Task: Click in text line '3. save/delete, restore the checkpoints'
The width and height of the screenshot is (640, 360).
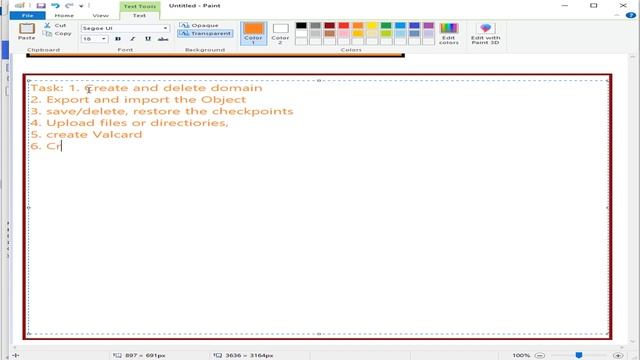Action: 162,111
